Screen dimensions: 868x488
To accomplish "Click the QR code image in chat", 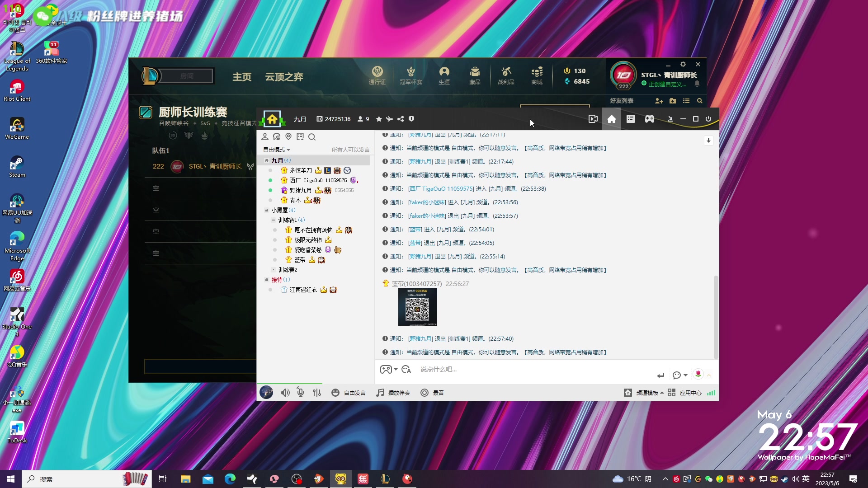I will tap(417, 307).
